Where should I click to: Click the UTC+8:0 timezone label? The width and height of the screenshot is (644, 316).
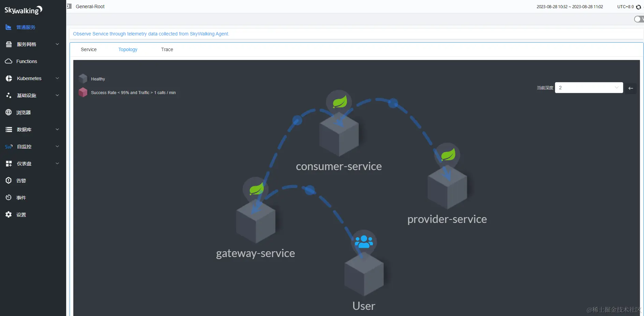625,7
